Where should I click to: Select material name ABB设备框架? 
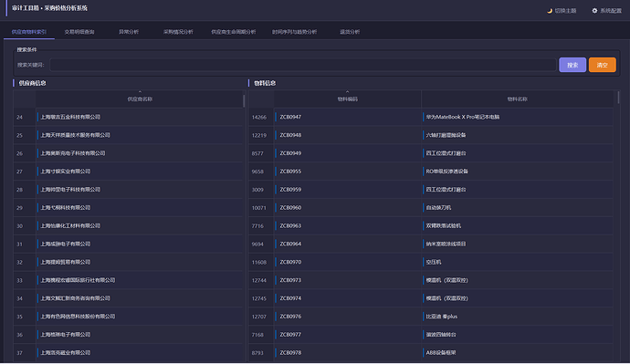point(441,353)
